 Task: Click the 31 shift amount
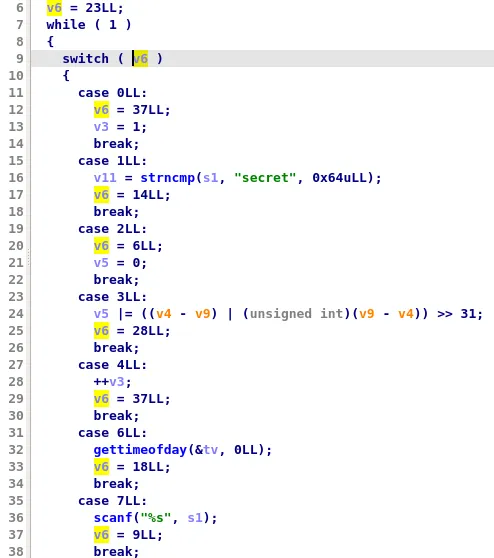coord(468,314)
